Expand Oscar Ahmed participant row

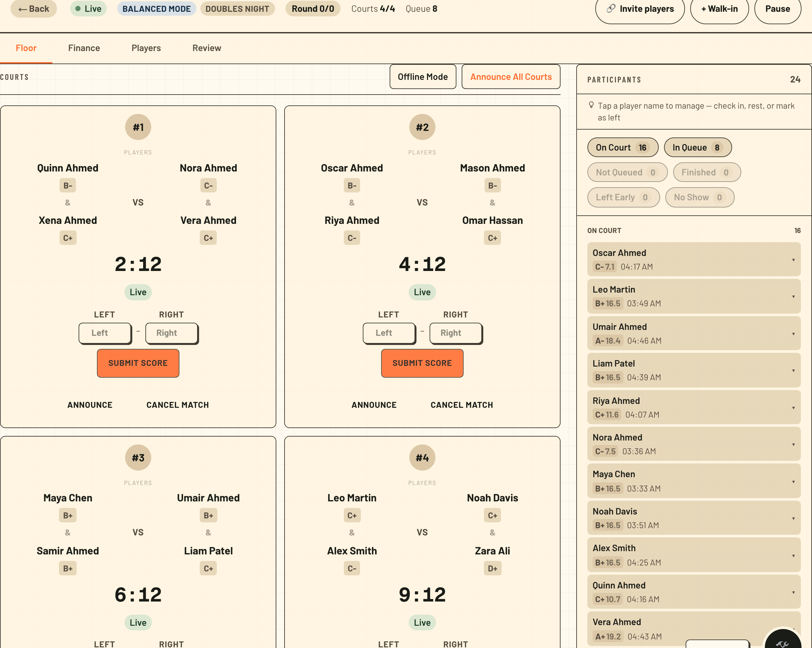694,260
